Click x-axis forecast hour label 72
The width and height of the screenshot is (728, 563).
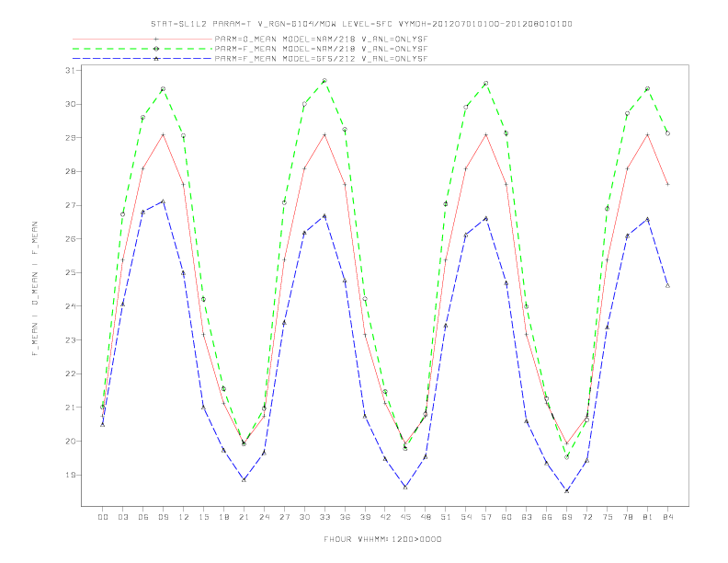[587, 517]
